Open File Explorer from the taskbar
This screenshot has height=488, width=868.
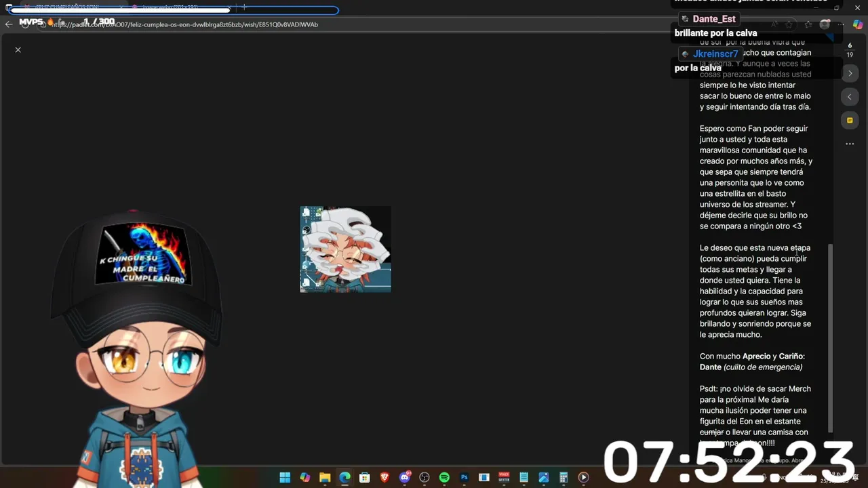coord(325,478)
